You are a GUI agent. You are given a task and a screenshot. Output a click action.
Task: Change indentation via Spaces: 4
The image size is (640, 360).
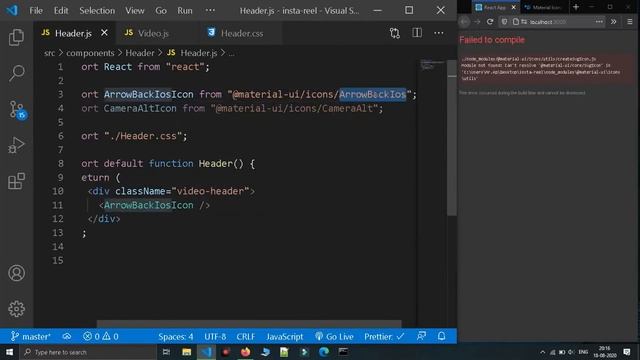[176, 336]
